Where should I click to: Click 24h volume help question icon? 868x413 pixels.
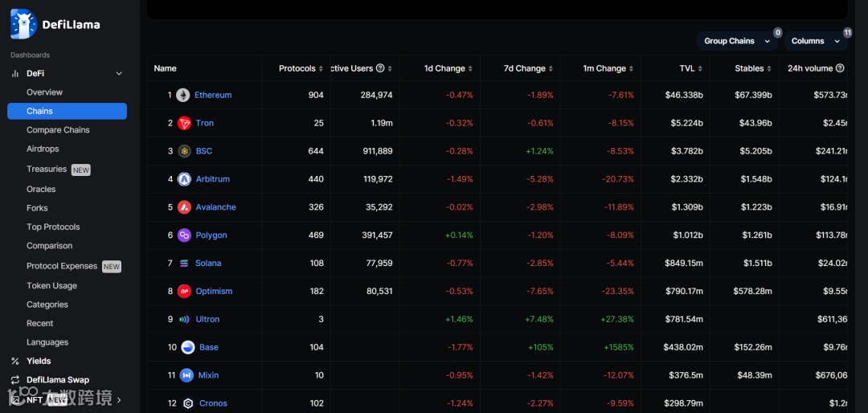(840, 68)
